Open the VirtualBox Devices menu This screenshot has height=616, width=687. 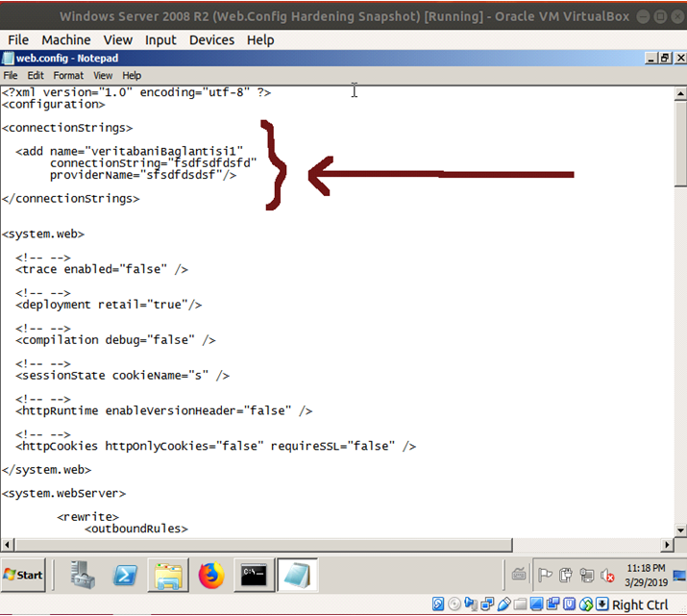211,39
